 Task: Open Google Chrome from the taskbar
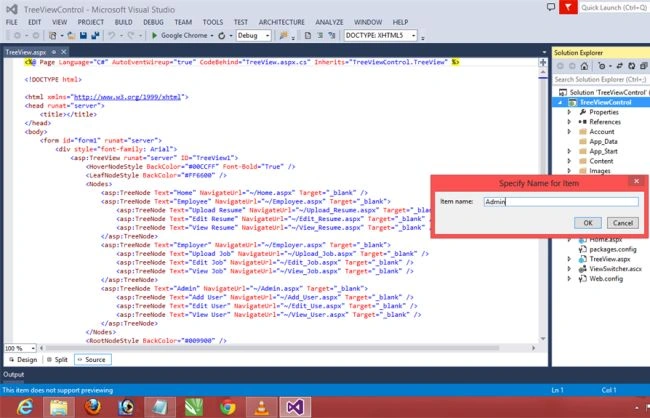point(228,407)
